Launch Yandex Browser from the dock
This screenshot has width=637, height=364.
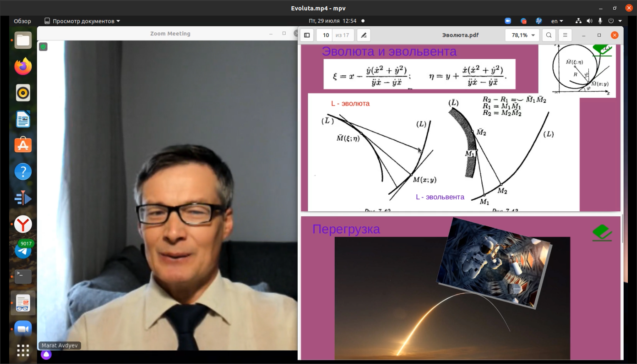tap(23, 224)
